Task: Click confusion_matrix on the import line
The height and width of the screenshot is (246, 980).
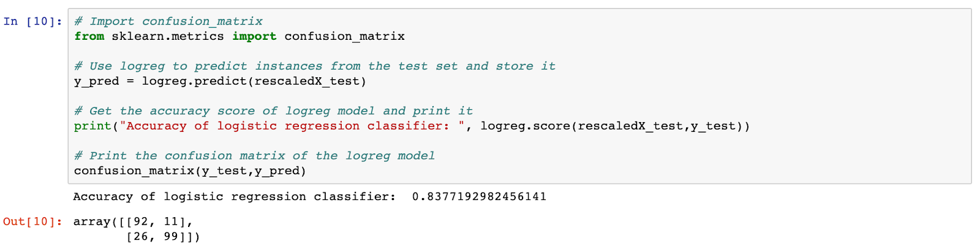Action: click(x=344, y=36)
